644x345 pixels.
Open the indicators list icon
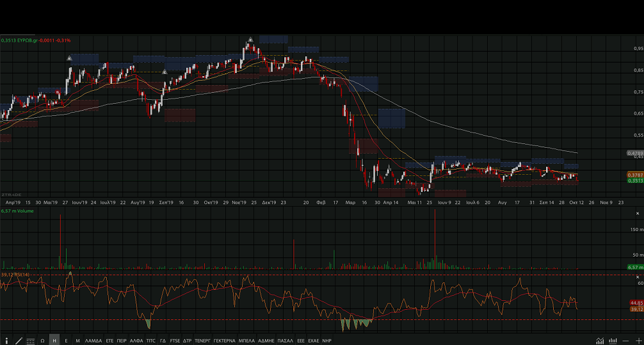pos(30,341)
